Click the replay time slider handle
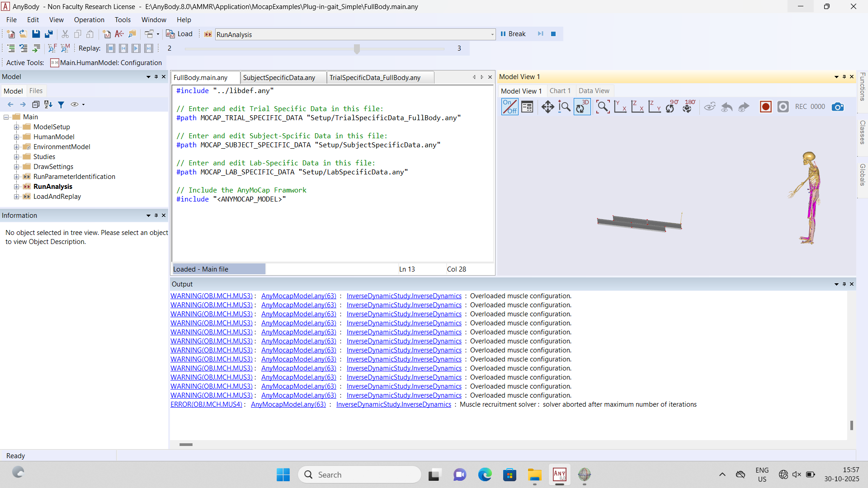This screenshot has width=868, height=488. tap(357, 48)
